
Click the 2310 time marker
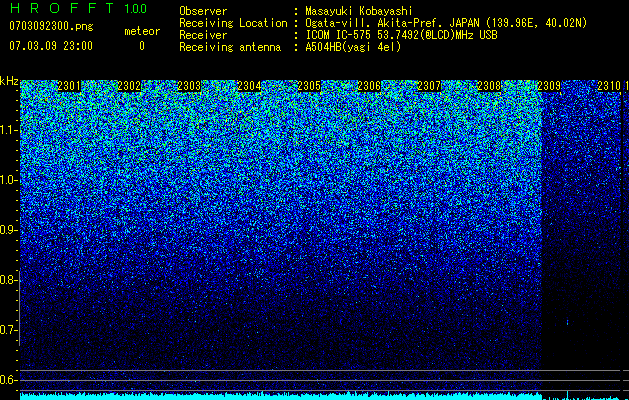click(x=609, y=86)
